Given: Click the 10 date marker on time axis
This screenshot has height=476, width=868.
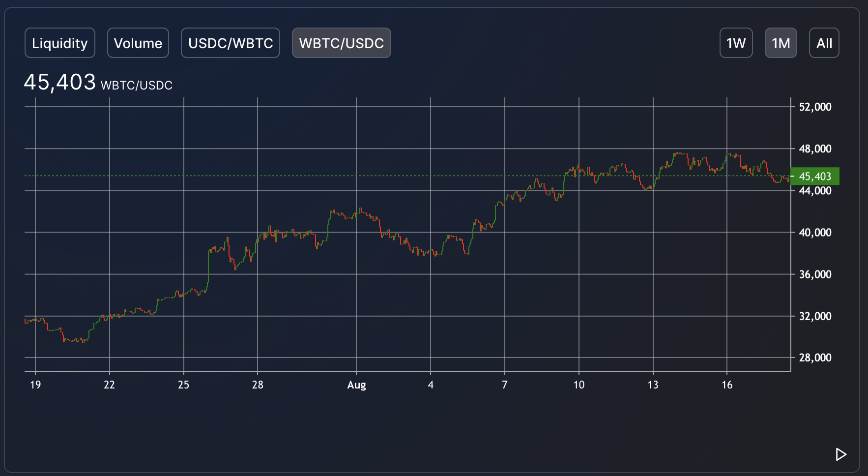Looking at the screenshot, I should tap(579, 385).
